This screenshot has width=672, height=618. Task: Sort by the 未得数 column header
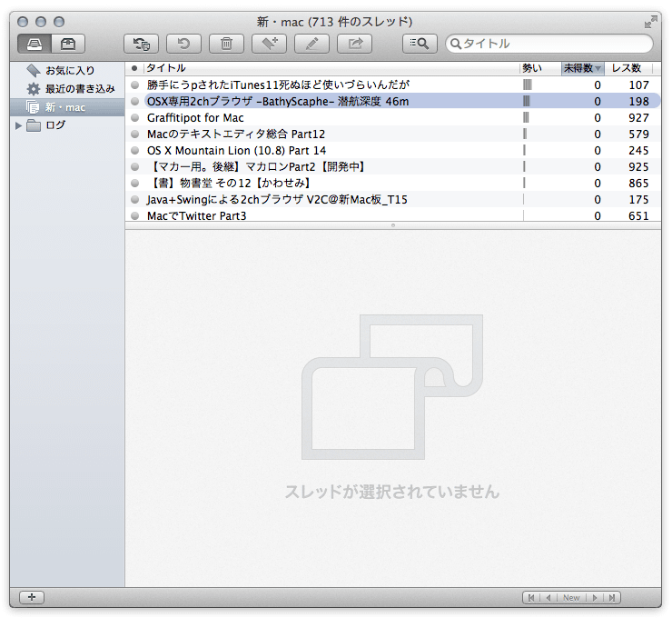pyautogui.click(x=581, y=68)
